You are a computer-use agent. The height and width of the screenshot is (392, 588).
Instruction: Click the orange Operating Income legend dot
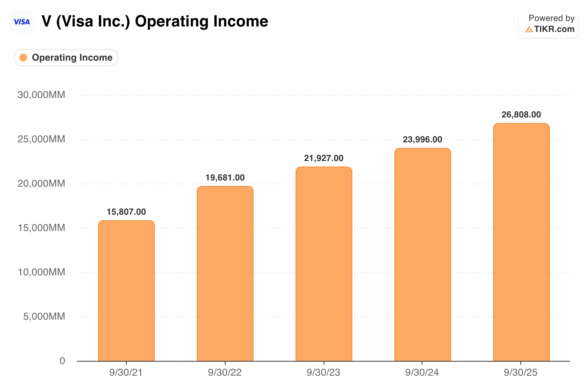[x=24, y=58]
